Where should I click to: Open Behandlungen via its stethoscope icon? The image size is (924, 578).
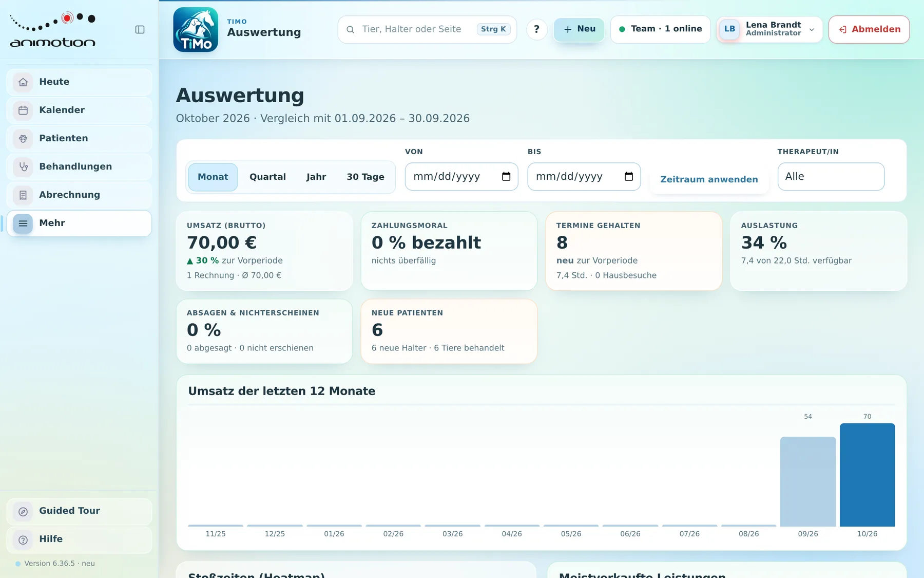(23, 167)
